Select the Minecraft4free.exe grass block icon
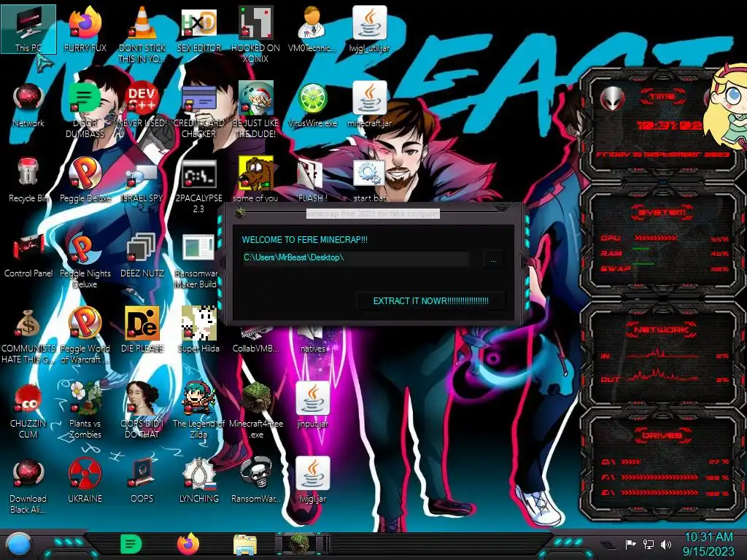 (x=256, y=411)
